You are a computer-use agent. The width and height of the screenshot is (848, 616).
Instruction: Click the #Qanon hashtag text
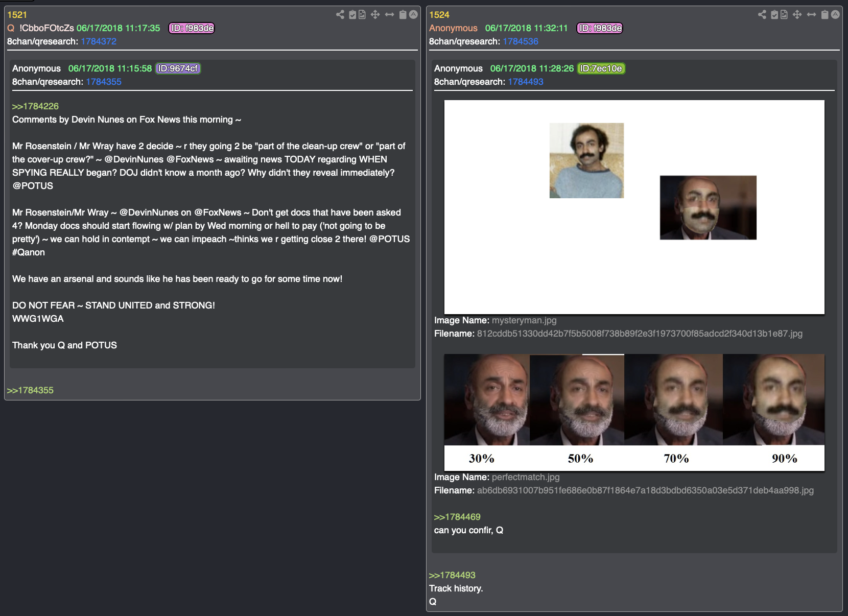click(29, 252)
